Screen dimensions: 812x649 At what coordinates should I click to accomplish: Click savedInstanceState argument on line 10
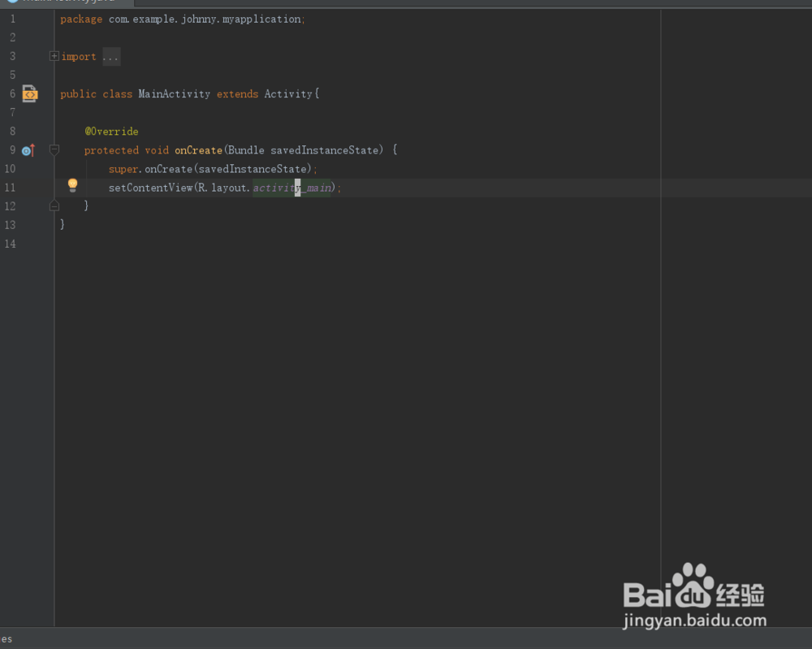253,169
